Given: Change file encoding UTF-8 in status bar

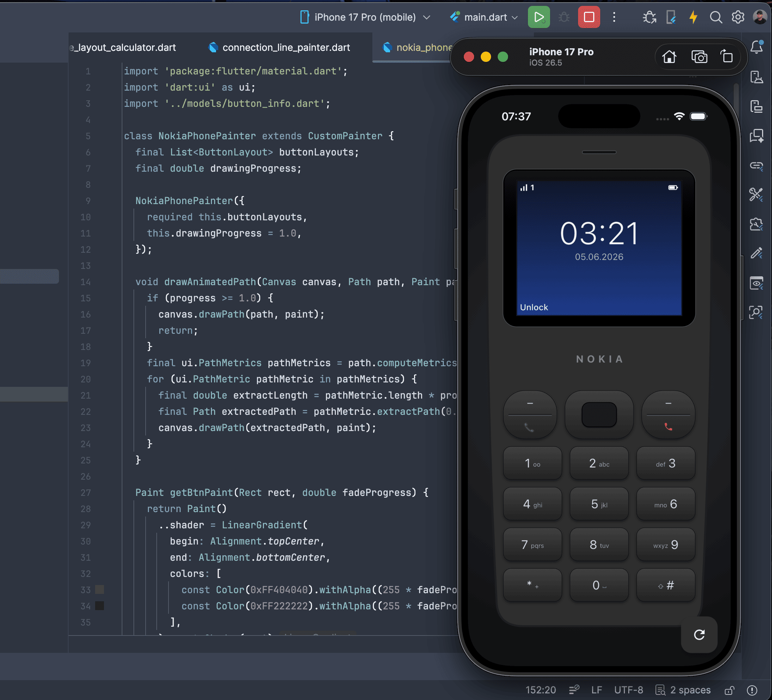Looking at the screenshot, I should coord(628,690).
